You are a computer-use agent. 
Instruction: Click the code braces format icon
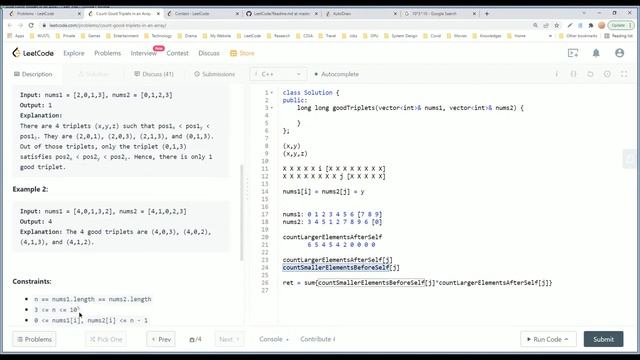pyautogui.click(x=573, y=74)
